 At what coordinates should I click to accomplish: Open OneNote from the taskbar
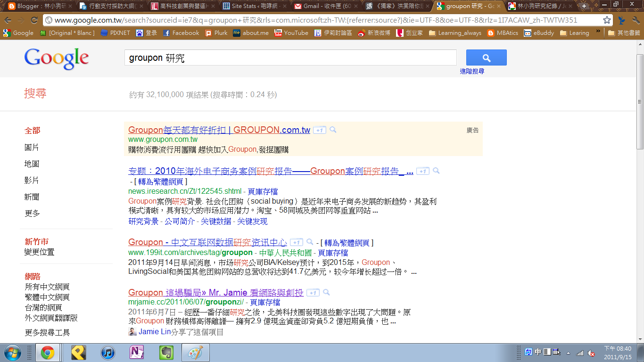pos(137,353)
